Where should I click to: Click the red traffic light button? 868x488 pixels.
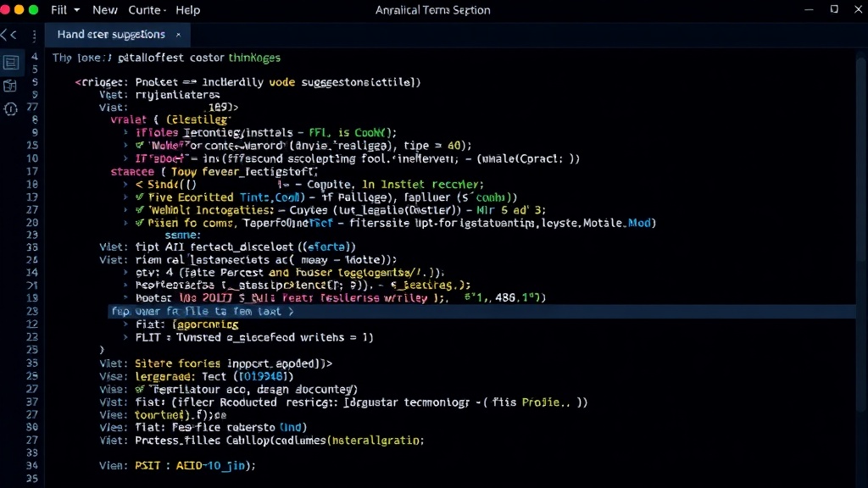[4, 9]
